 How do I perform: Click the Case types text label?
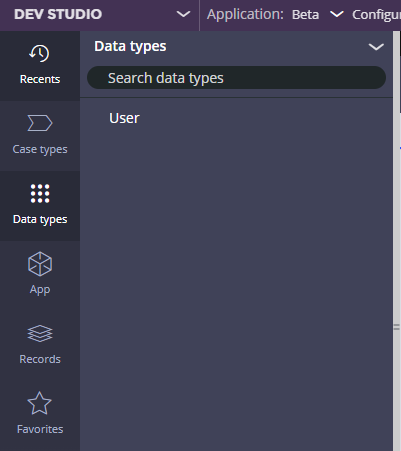pos(40,149)
